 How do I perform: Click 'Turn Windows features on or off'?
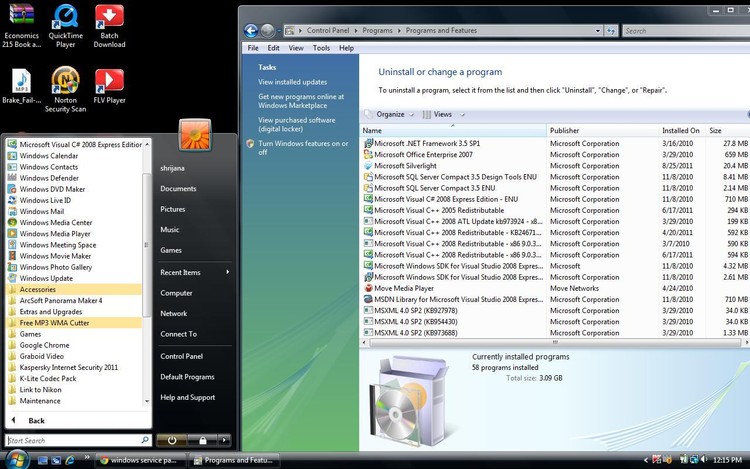tap(303, 148)
